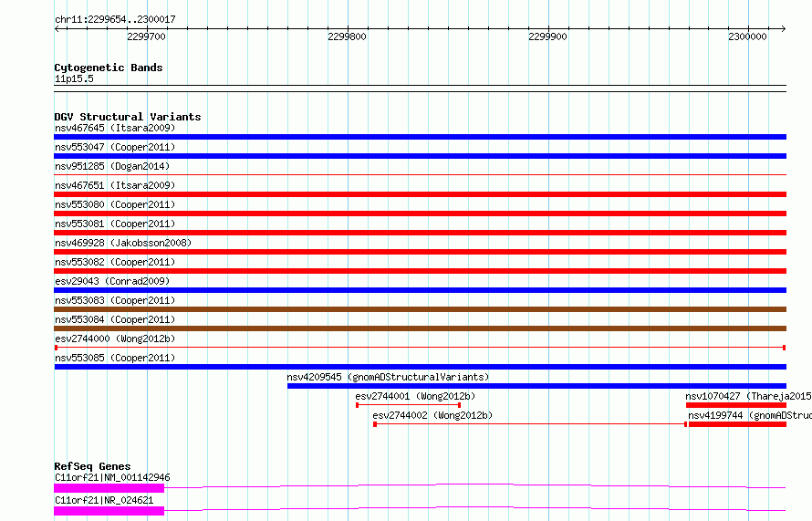Select the nsv1070427 red variant bar

[736, 405]
